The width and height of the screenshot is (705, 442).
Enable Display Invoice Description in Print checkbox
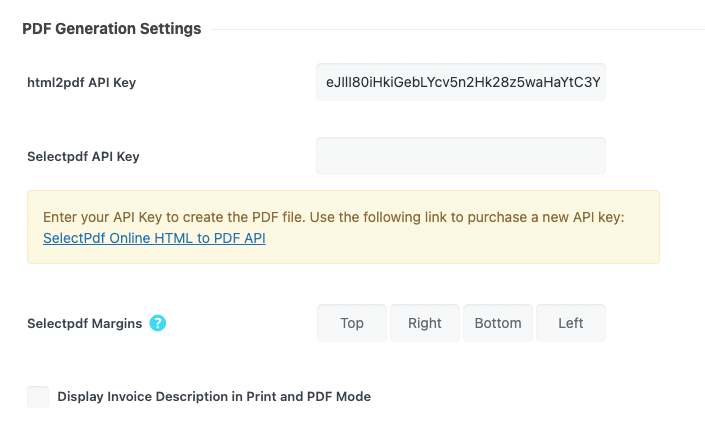(x=38, y=397)
